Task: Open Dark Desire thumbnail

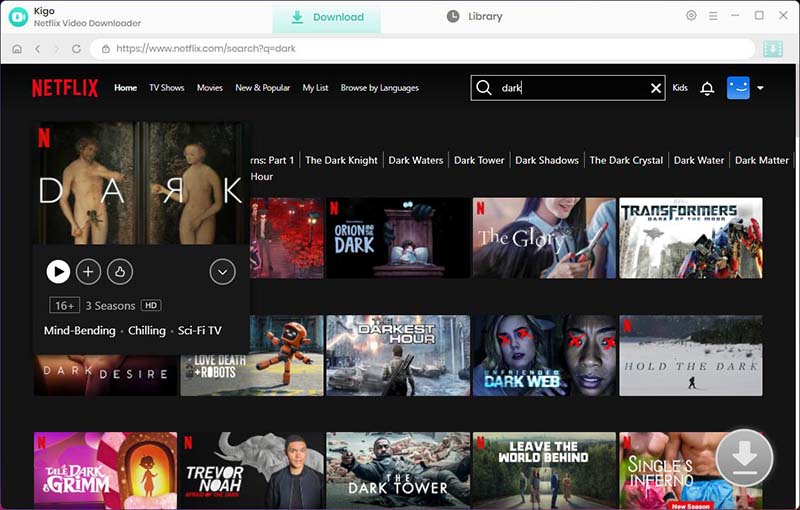Action: coord(106,375)
